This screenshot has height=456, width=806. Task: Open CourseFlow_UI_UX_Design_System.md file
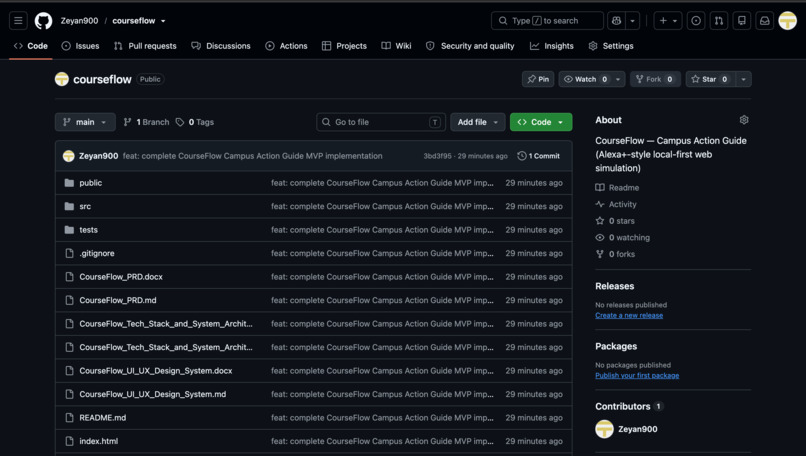tap(153, 394)
